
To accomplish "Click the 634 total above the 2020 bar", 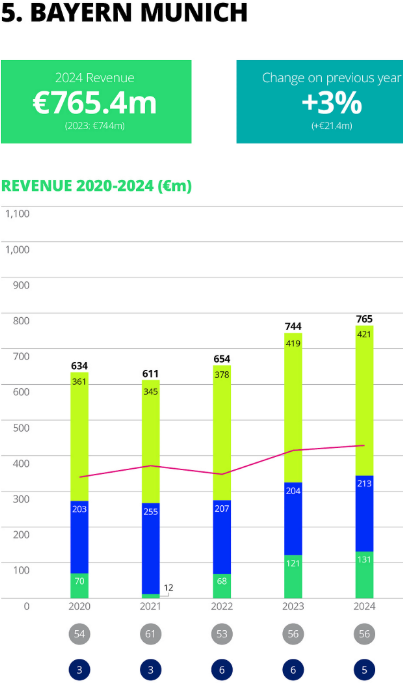I will pyautogui.click(x=79, y=365).
